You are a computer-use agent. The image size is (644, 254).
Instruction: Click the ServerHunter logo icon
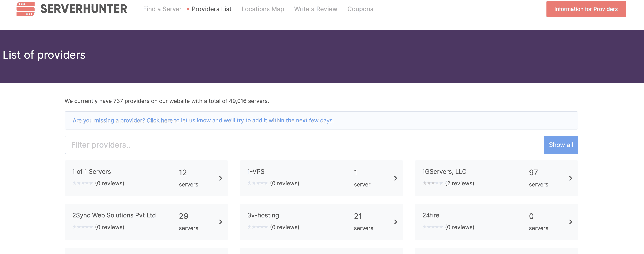(25, 9)
